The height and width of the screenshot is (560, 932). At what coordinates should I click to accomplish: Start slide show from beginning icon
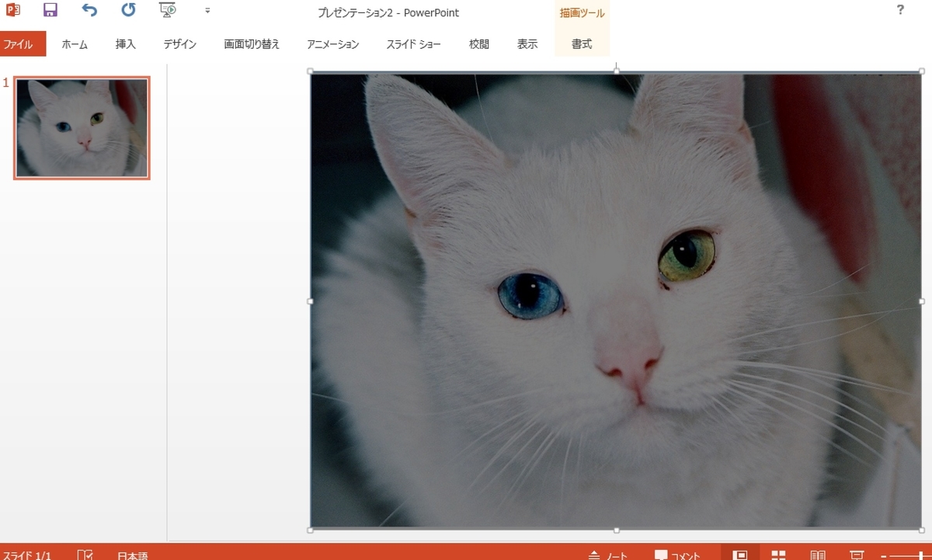(168, 10)
